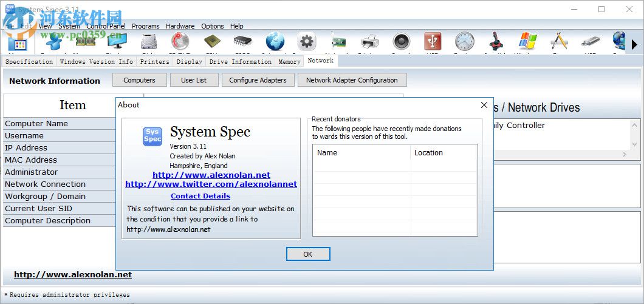Open the monitor Display toolbar icon
644x304 pixels.
point(117,41)
